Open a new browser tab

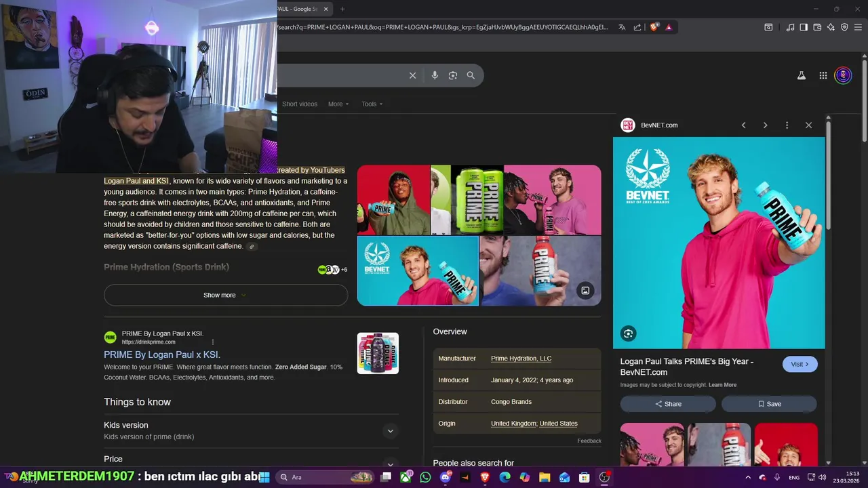coord(342,9)
